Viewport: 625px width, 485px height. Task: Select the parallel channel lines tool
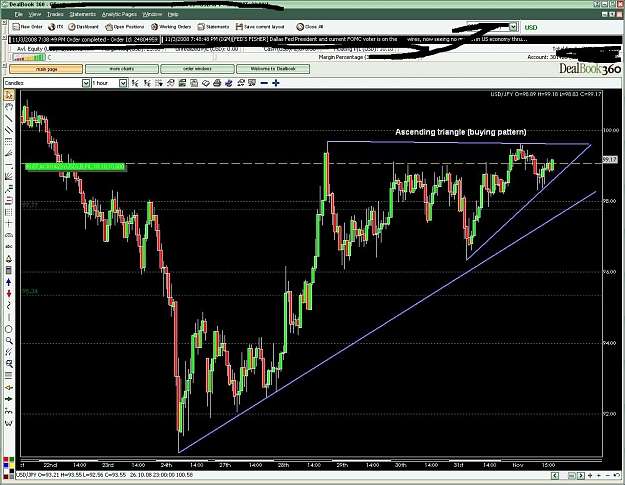coord(9,130)
